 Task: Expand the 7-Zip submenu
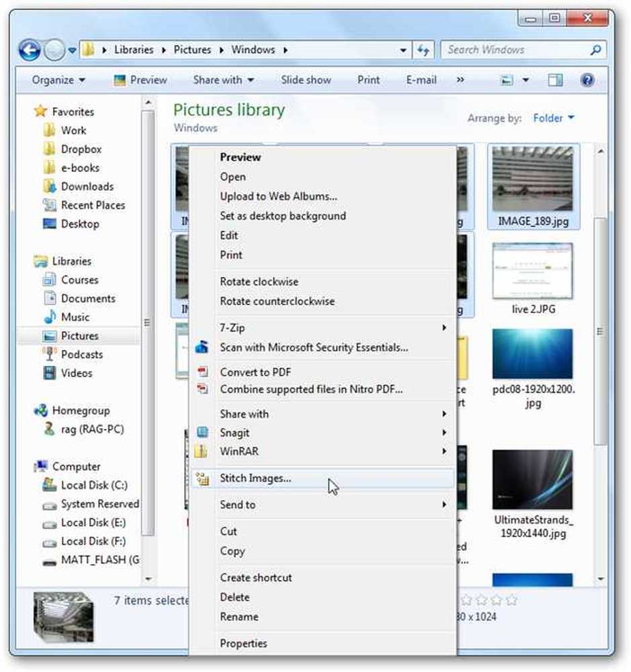pyautogui.click(x=323, y=328)
